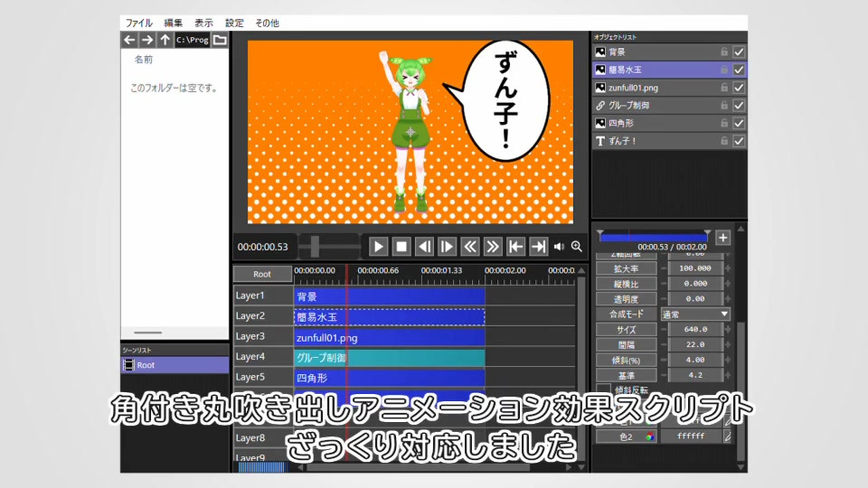Increase 基準 with its plus stepper
The width and height of the screenshot is (868, 488).
coord(727,375)
